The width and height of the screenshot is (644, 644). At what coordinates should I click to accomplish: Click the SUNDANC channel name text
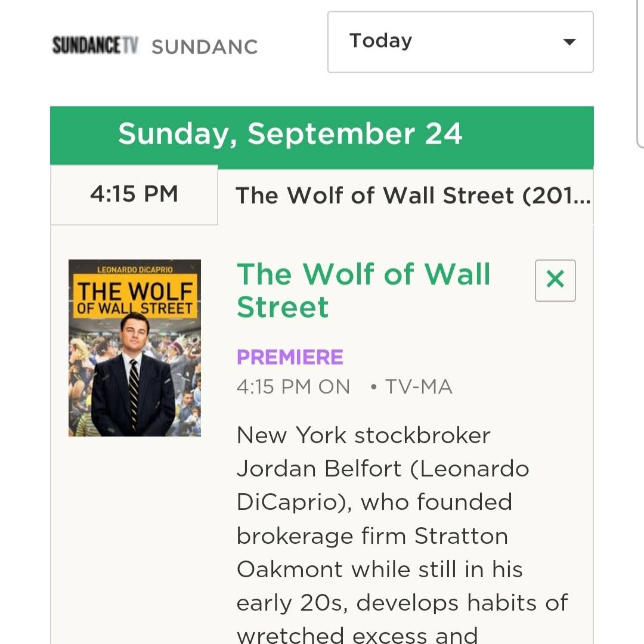tap(205, 47)
